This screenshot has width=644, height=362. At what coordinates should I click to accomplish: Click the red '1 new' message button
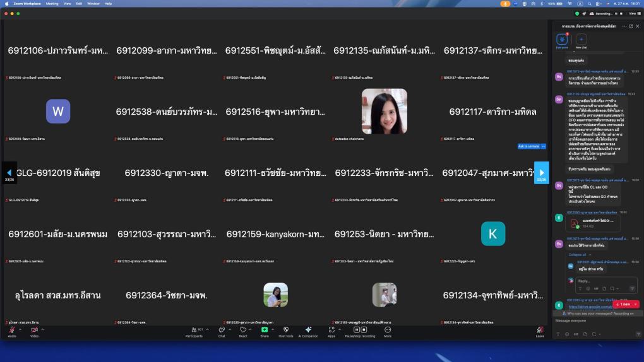625,304
